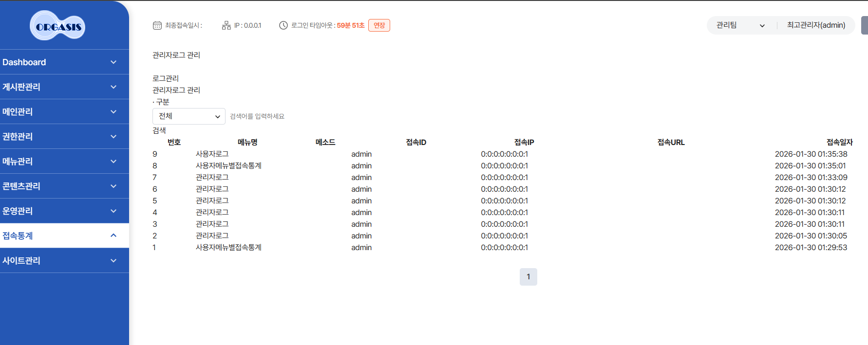Click the 접속일자 column header

(x=839, y=142)
